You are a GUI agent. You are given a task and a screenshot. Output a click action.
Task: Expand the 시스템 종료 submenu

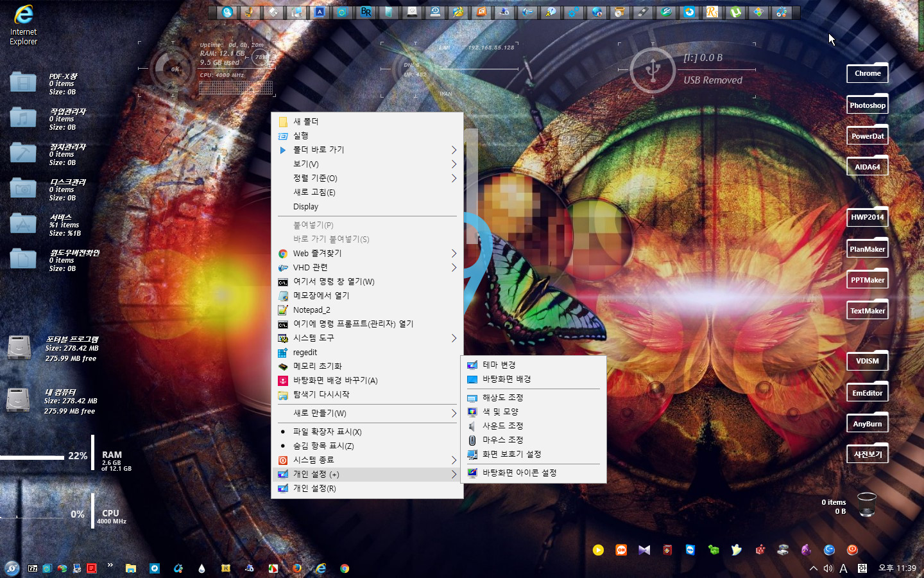pyautogui.click(x=368, y=460)
